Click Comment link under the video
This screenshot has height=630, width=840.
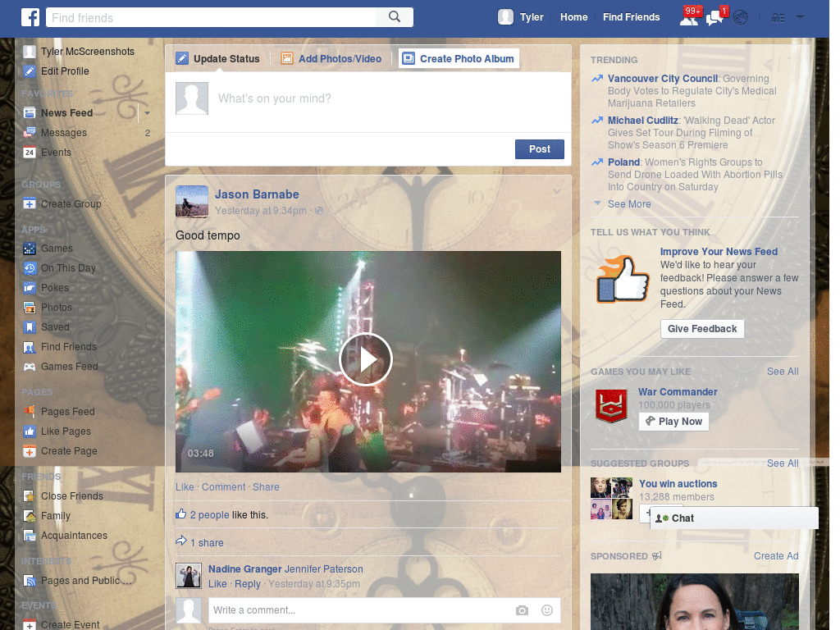point(223,487)
